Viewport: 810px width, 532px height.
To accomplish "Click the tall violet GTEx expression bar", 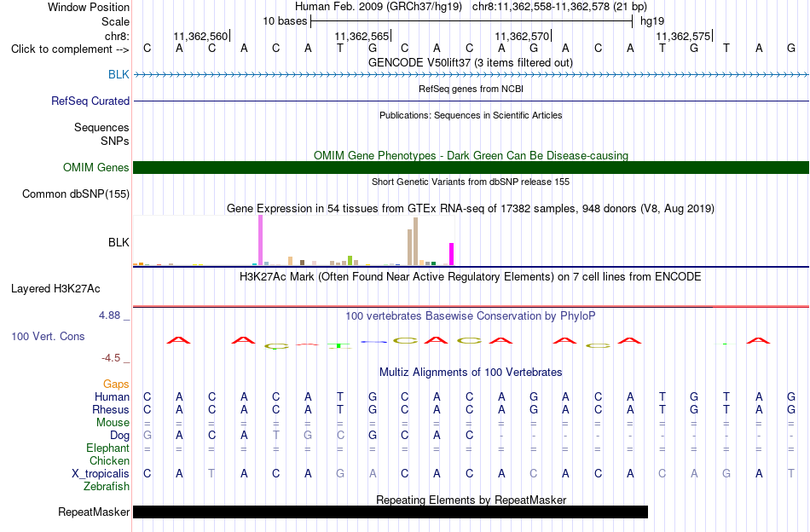I will 260,240.
